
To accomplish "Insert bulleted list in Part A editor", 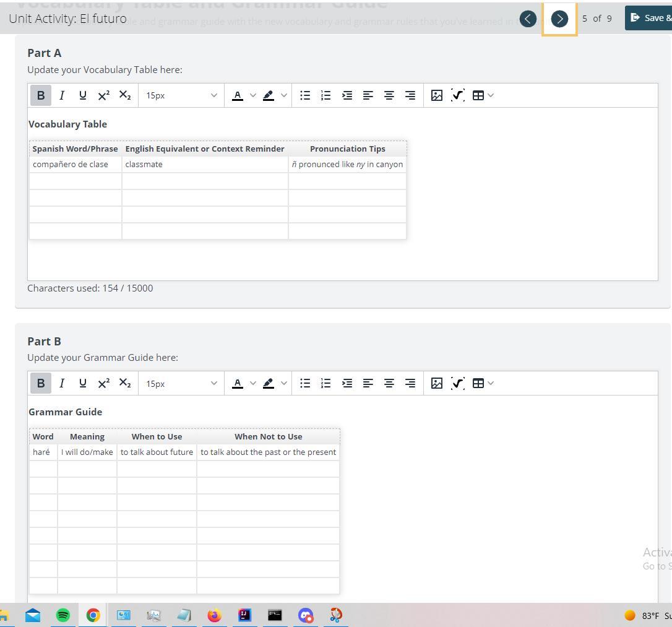I will click(305, 95).
